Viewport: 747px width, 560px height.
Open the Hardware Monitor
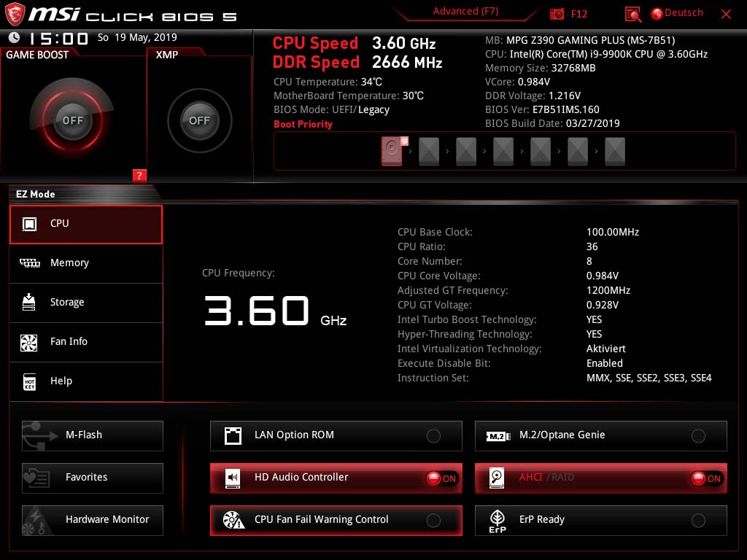pos(93,521)
